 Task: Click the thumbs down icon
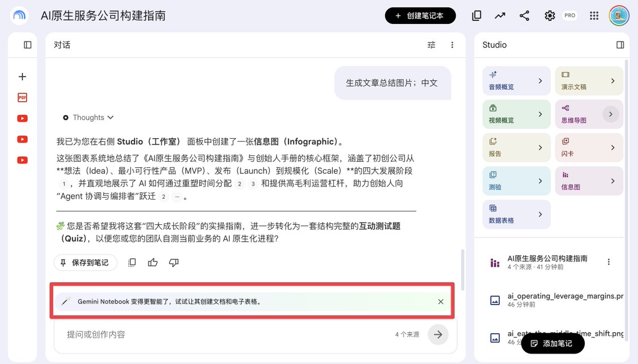click(173, 263)
